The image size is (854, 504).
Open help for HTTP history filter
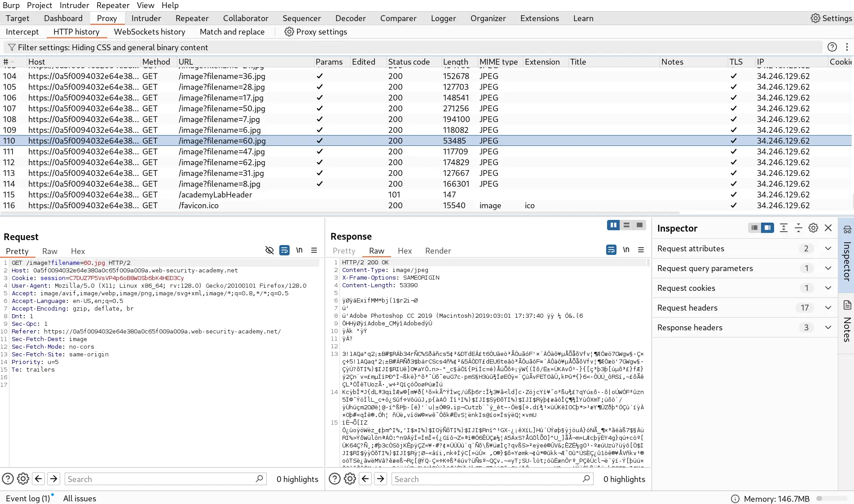pos(832,47)
